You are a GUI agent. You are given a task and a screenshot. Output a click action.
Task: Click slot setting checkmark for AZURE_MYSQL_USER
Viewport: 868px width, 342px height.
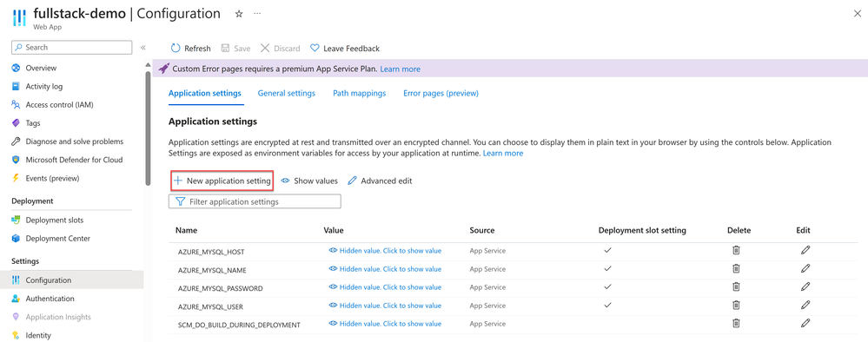pyautogui.click(x=608, y=305)
